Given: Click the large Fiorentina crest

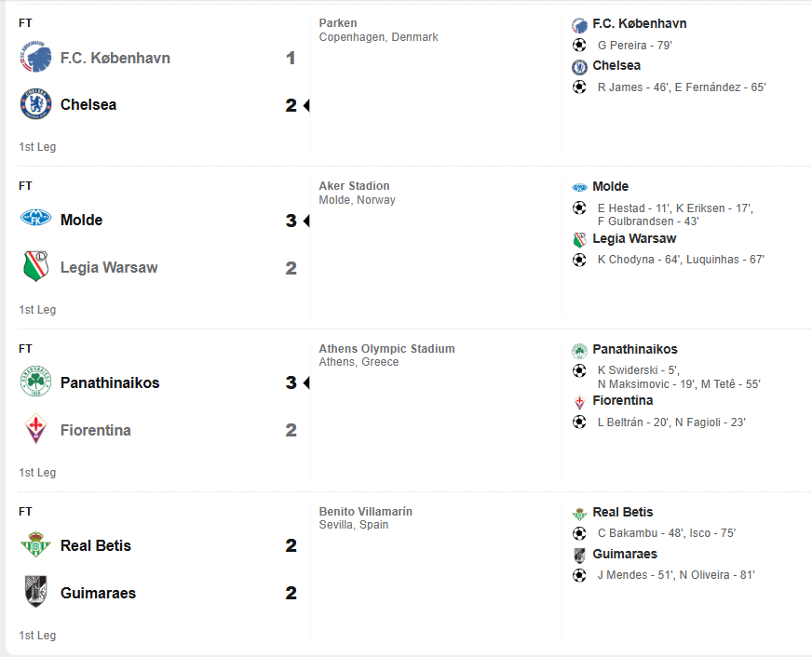Looking at the screenshot, I should 35,429.
